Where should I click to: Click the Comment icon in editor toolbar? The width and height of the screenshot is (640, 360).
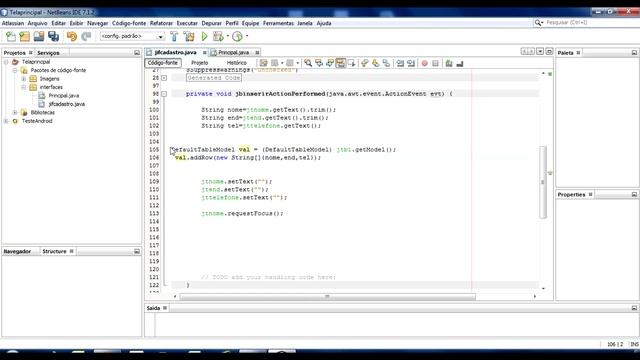pos(449,63)
